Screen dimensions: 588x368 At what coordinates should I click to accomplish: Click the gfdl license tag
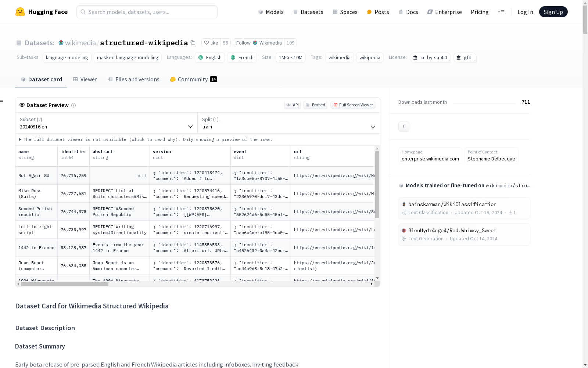pos(465,57)
